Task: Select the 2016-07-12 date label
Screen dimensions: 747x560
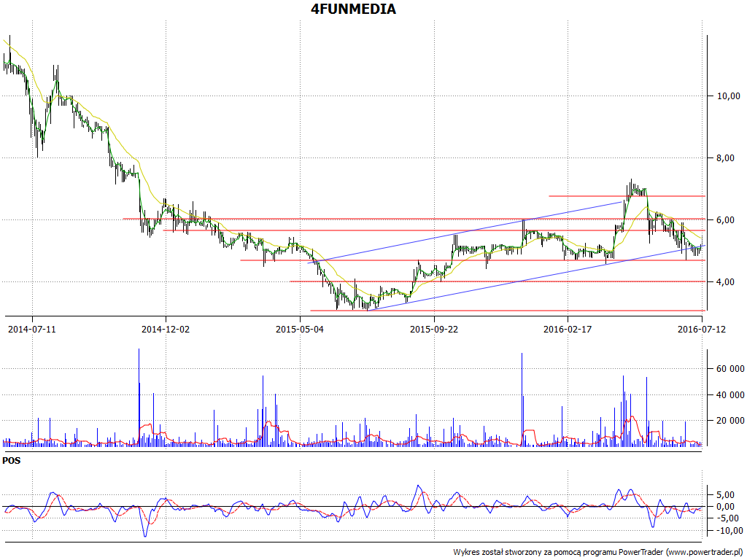Action: (x=702, y=329)
